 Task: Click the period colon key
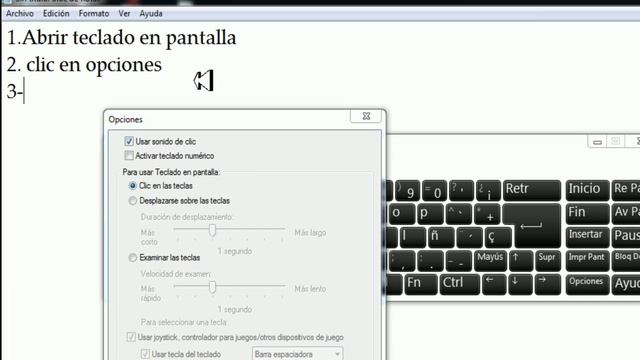(x=430, y=260)
